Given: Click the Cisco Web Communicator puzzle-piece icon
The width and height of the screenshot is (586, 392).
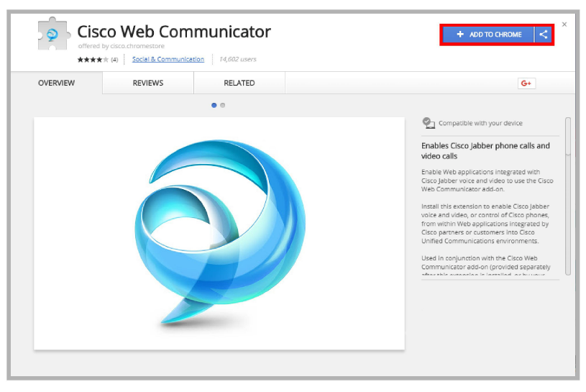Looking at the screenshot, I should [x=54, y=34].
